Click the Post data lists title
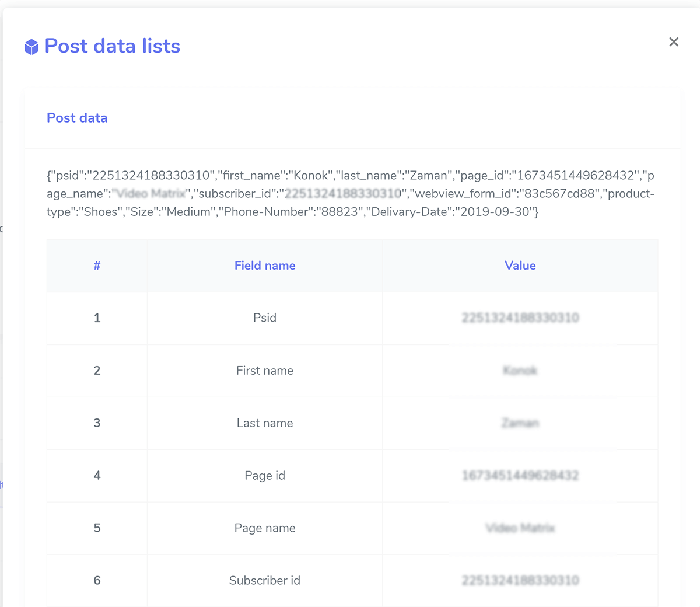The image size is (700, 607). (112, 46)
